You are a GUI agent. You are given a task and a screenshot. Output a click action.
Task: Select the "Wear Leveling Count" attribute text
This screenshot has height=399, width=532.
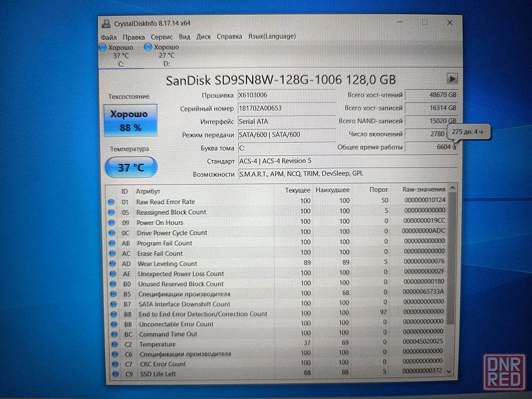point(167,264)
